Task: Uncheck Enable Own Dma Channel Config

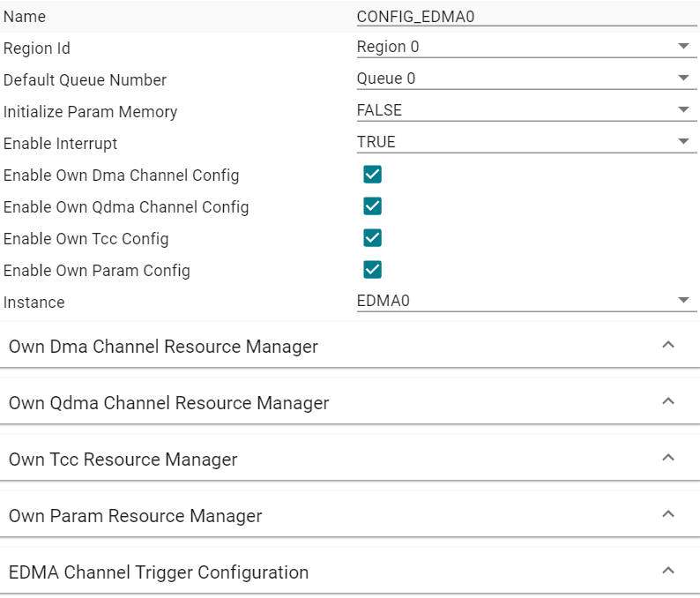Action: coord(372,175)
